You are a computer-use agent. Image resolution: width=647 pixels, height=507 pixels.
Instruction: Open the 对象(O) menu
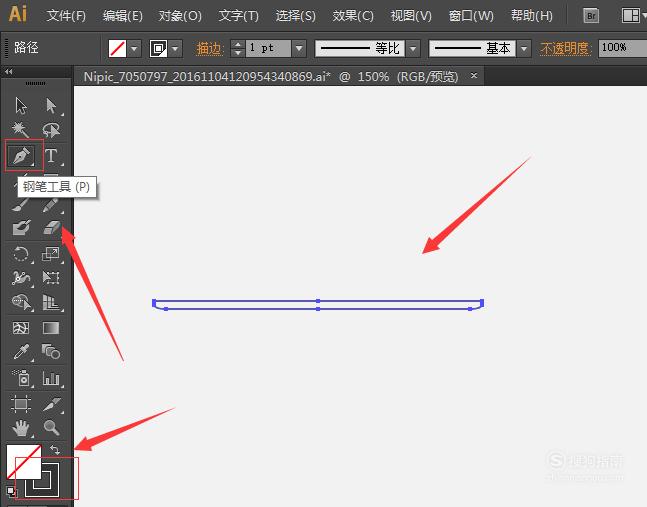(180, 16)
